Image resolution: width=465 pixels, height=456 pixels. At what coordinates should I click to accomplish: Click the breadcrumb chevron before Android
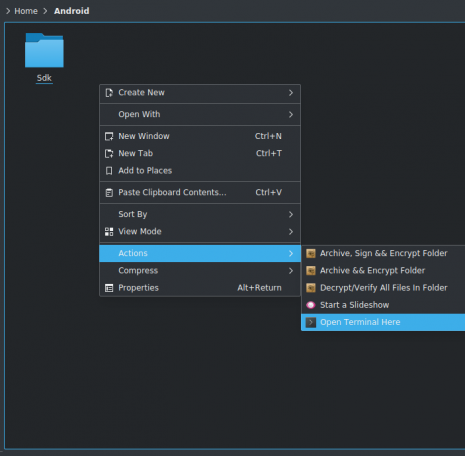pyautogui.click(x=46, y=11)
